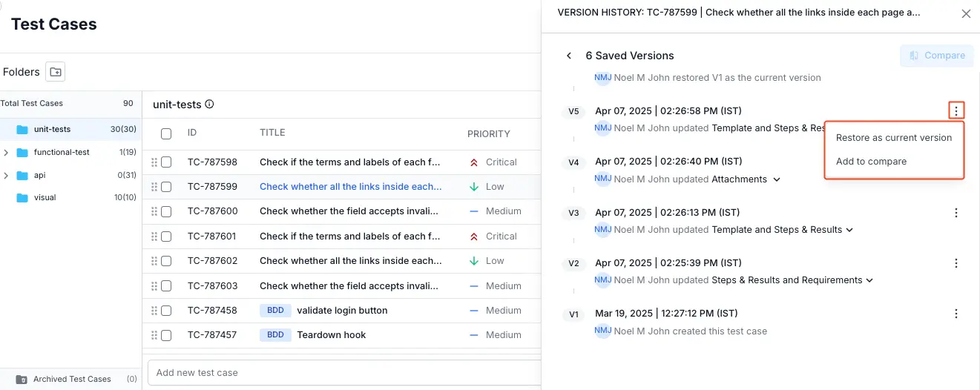Open the three-dot menu for version V1
Image resolution: width=980 pixels, height=390 pixels.
(x=956, y=314)
